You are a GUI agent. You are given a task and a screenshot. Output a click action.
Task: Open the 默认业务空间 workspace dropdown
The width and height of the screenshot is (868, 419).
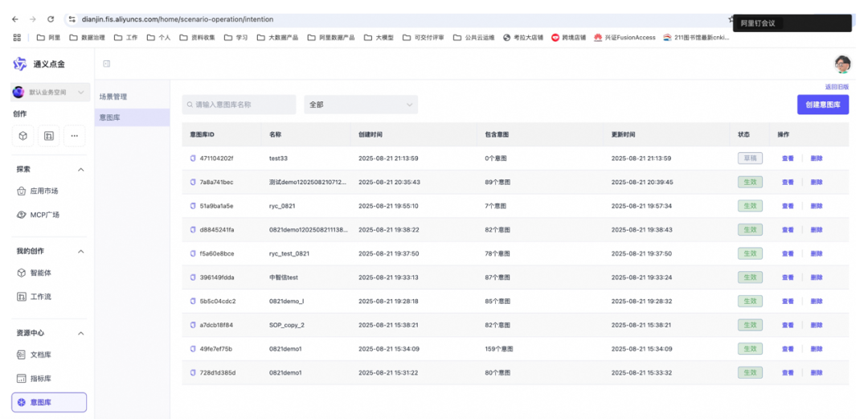[51, 92]
